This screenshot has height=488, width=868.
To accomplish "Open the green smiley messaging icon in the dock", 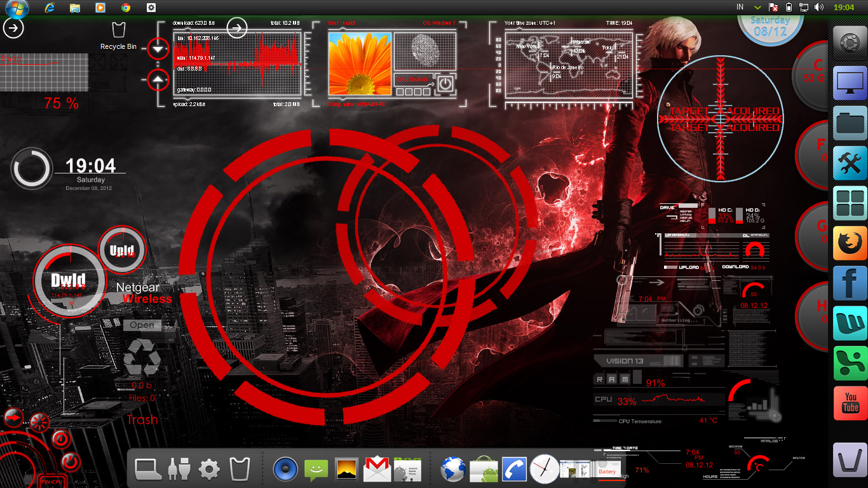I will tap(316, 470).
